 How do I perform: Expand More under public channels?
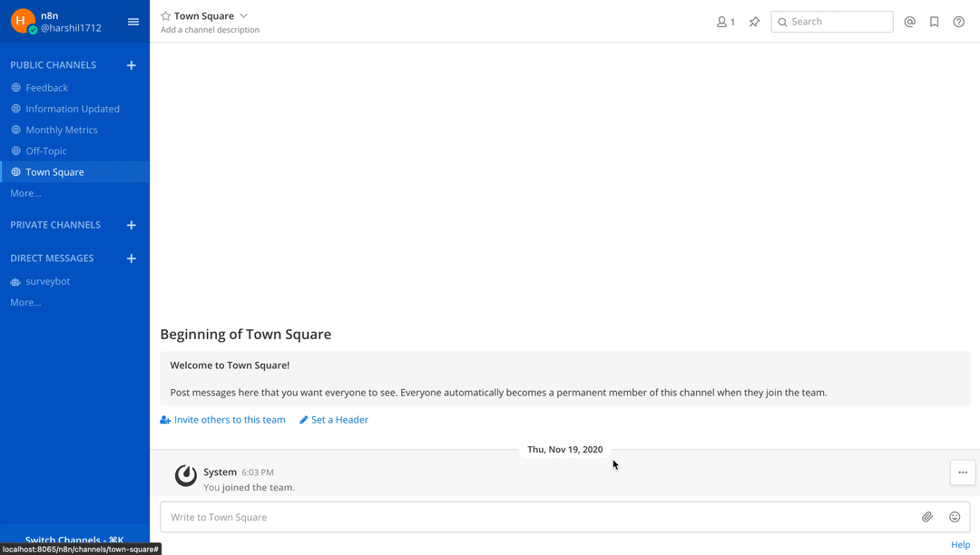(25, 193)
